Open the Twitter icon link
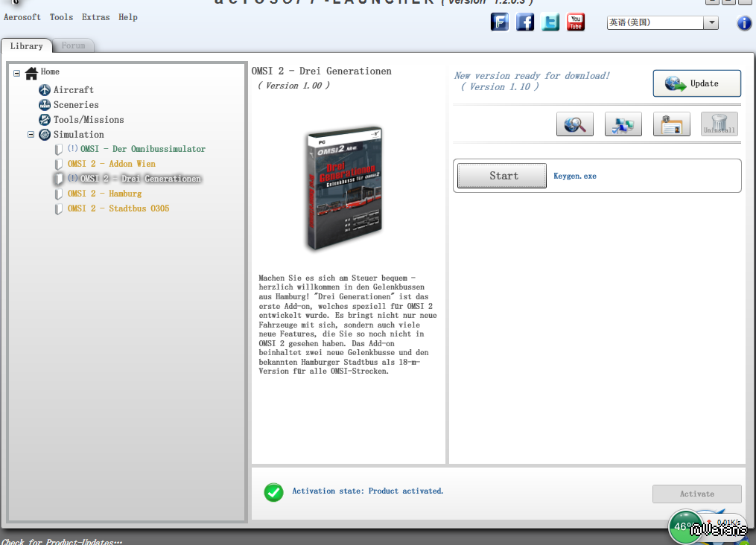756x545 pixels. 550,22
